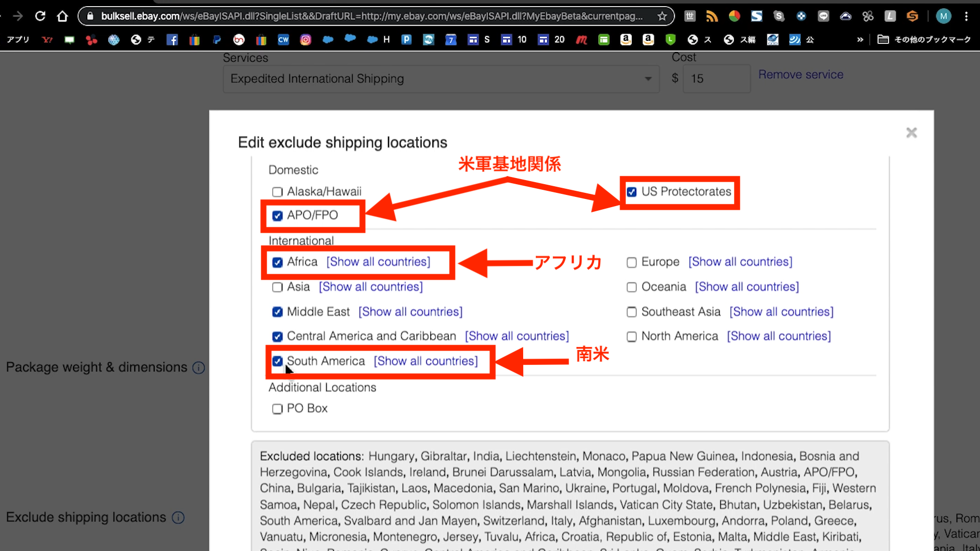This screenshot has height=551, width=980.
Task: Expand Asia's Show all countries list
Action: coord(371,287)
